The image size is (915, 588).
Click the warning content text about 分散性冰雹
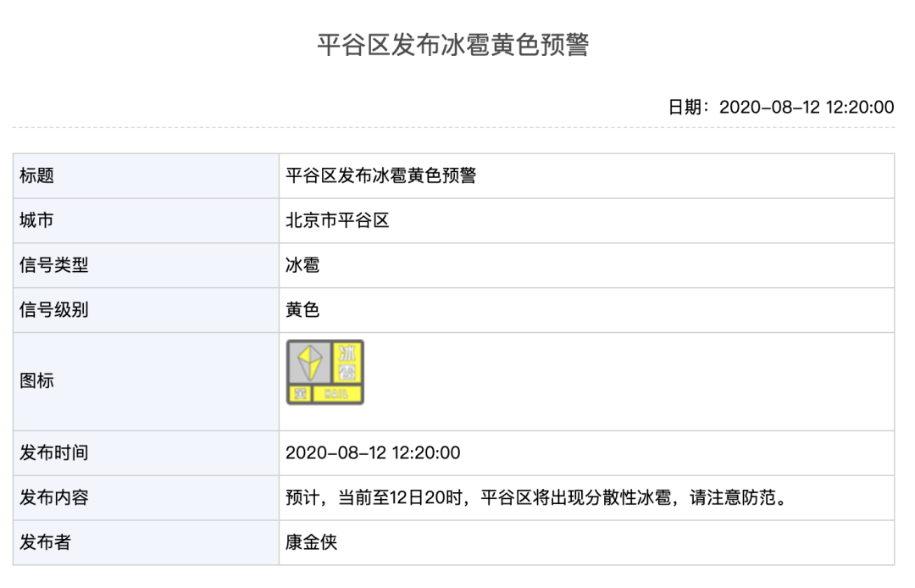537,497
